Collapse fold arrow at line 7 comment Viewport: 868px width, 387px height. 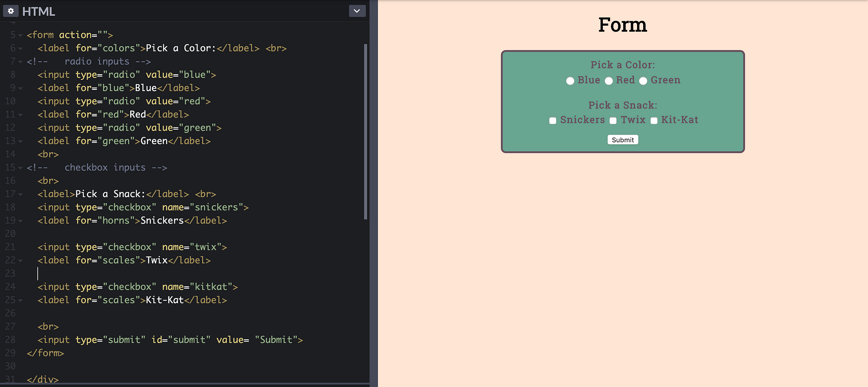[20, 62]
